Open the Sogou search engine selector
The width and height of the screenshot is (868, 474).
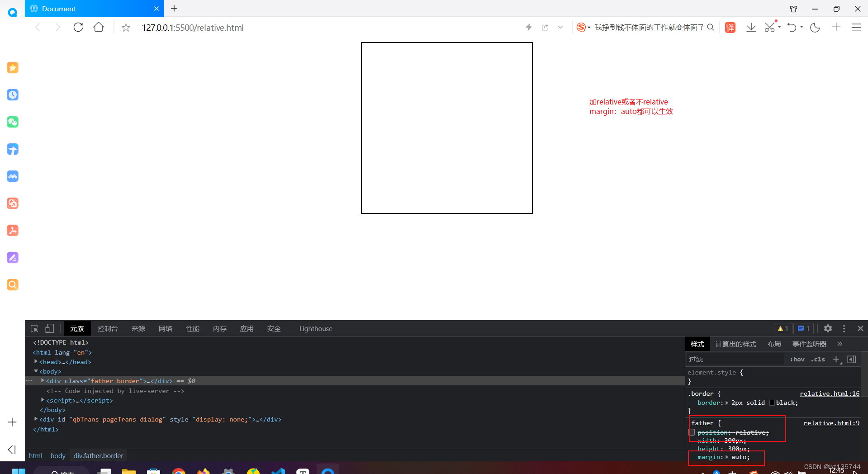(583, 28)
